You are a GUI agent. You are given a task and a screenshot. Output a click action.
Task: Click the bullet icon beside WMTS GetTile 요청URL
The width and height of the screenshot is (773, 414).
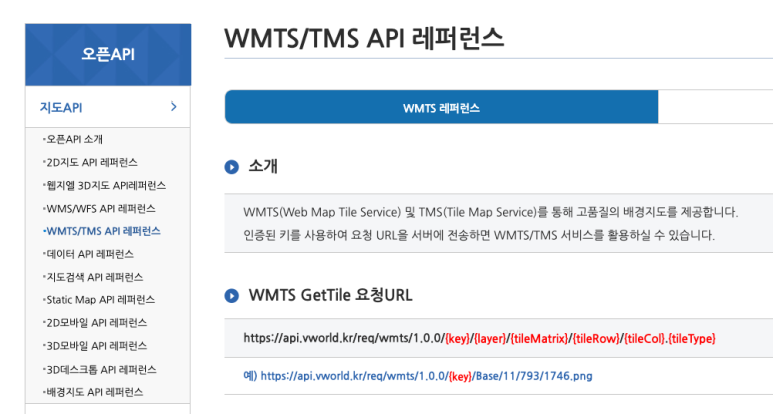tap(232, 296)
